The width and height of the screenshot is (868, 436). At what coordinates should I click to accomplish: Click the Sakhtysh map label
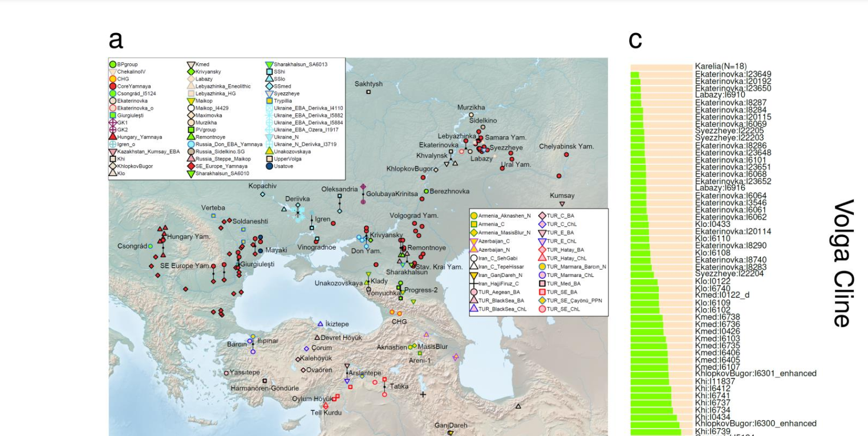pos(368,84)
